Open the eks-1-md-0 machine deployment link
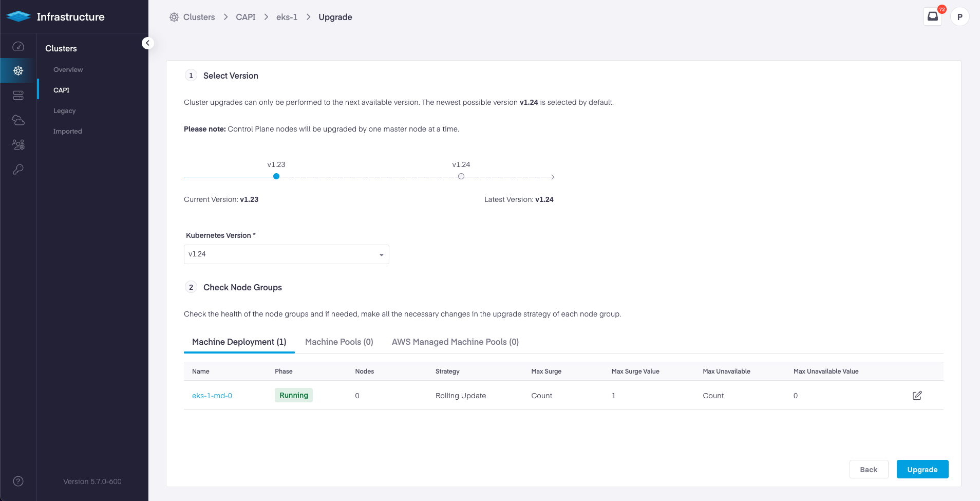The width and height of the screenshot is (980, 501). click(x=212, y=396)
